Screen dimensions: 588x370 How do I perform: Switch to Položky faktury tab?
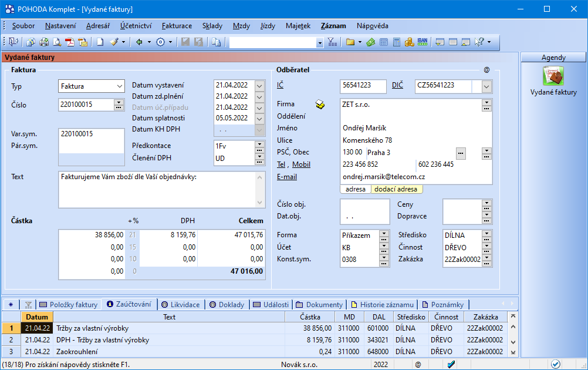70,305
